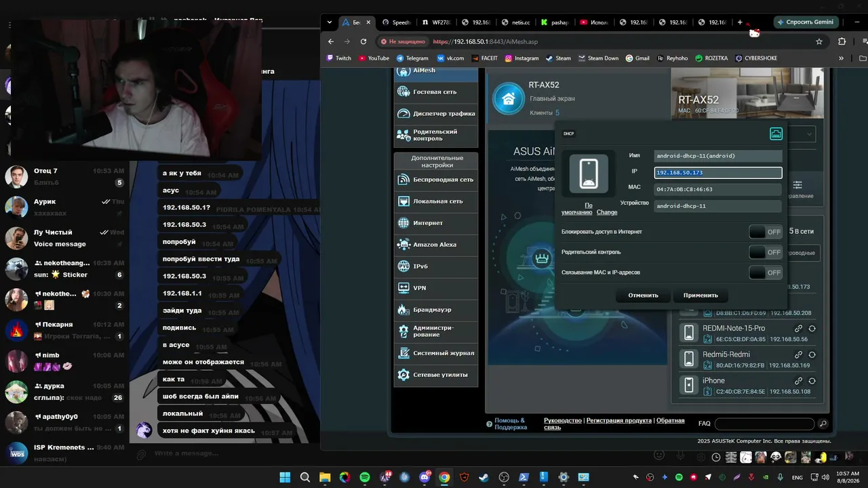Click link icon for REDMI-Note-15-Pro
The height and width of the screenshot is (488, 868).
click(799, 329)
